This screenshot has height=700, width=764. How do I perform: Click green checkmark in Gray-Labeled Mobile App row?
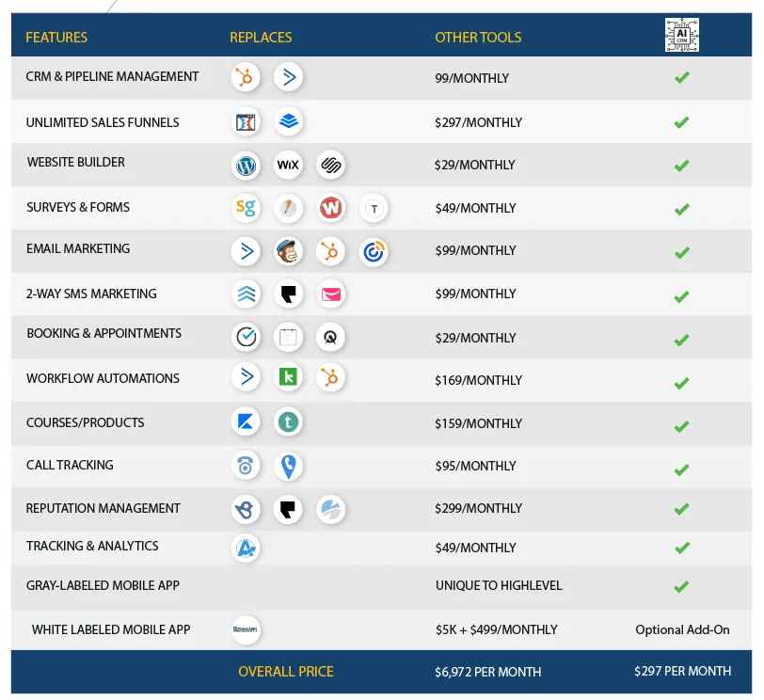(x=681, y=586)
